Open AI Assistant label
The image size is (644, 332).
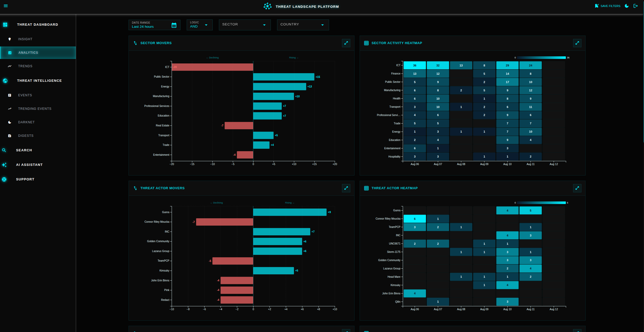(x=29, y=165)
